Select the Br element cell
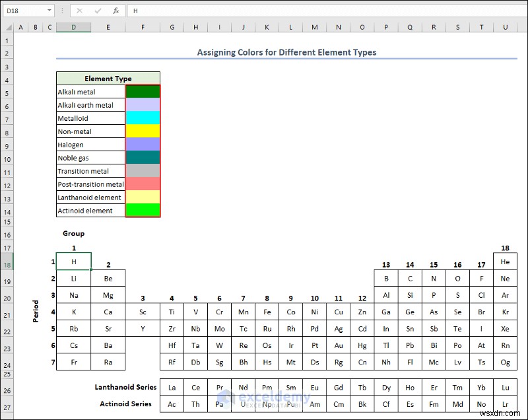 482,312
